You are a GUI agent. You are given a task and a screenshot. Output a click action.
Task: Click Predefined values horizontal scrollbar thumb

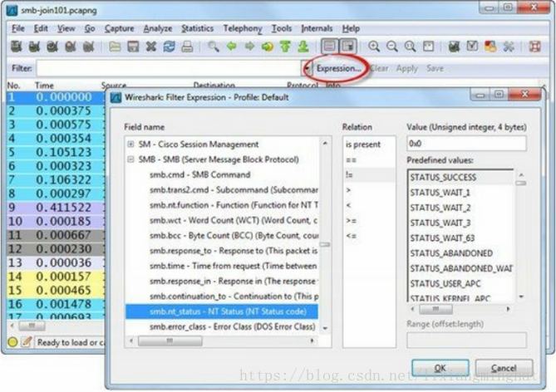(x=435, y=309)
